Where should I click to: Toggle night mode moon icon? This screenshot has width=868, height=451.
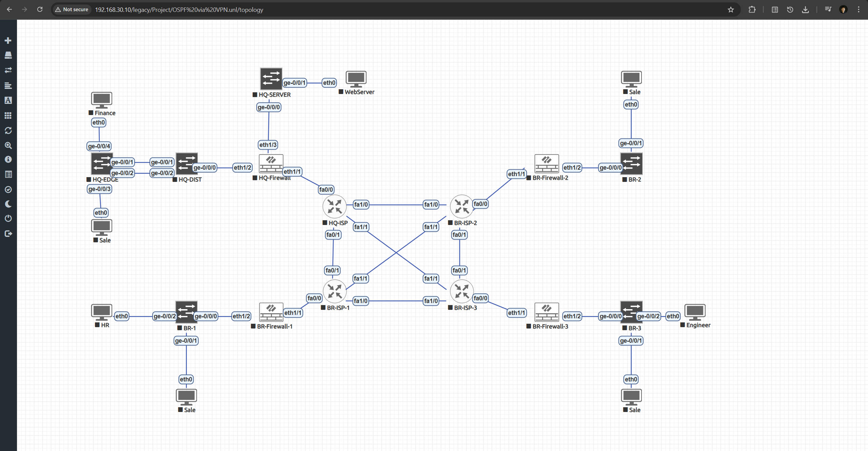(x=8, y=204)
